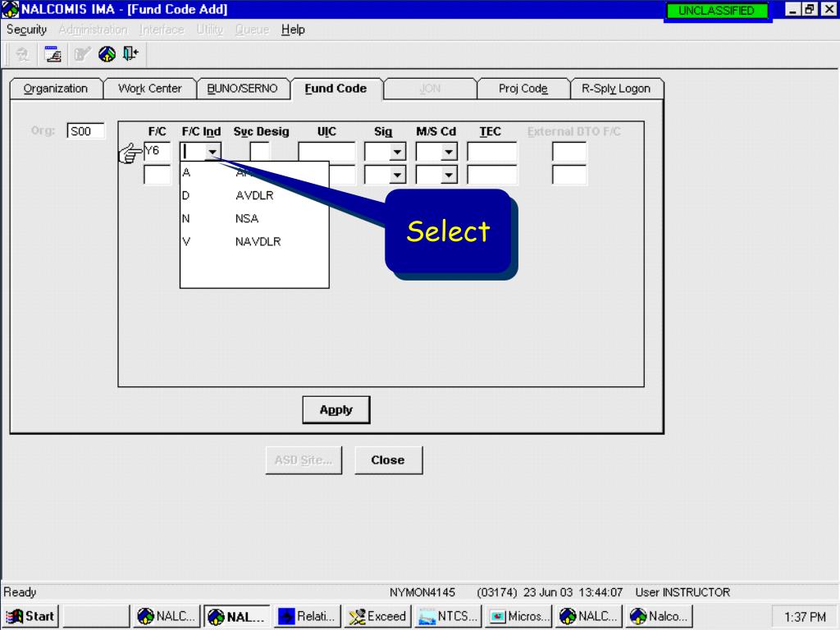Click the F/C field containing Y6

157,152
